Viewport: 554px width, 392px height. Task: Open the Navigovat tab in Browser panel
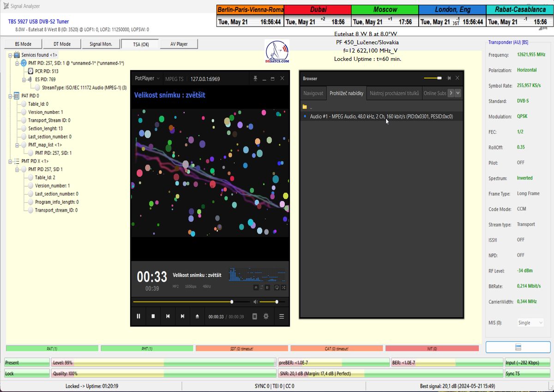[313, 93]
